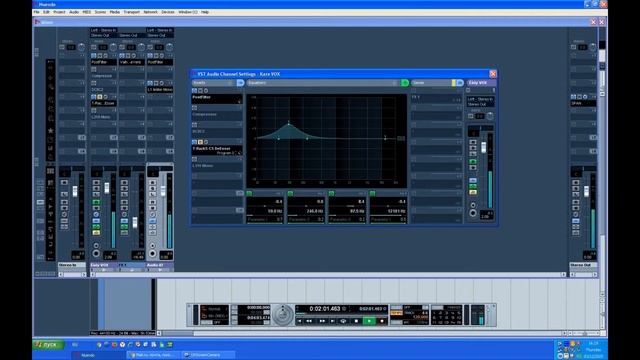Image resolution: width=640 pixels, height=360 pixels.
Task: Click the Record button on transport
Action: 382,321
